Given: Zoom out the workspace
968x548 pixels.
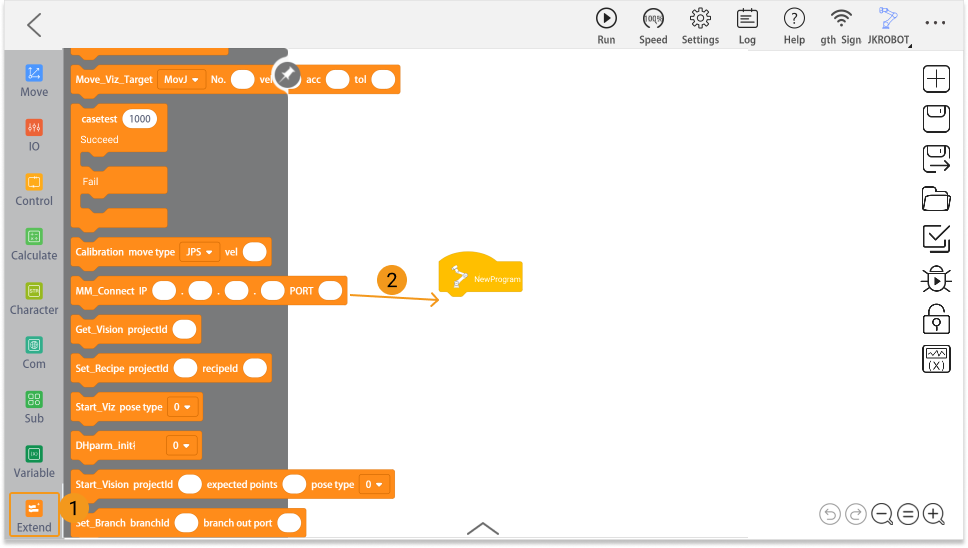Looking at the screenshot, I should 882,514.
